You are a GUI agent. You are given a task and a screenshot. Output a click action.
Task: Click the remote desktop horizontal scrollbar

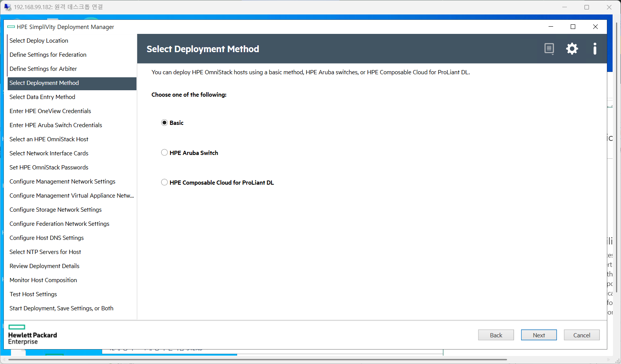pyautogui.click(x=257, y=359)
